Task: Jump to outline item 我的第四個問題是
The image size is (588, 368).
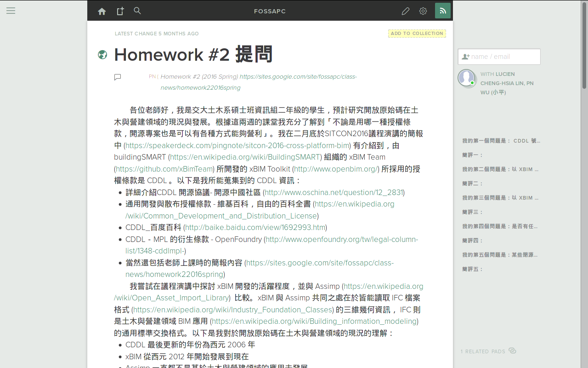Action: 500,226
